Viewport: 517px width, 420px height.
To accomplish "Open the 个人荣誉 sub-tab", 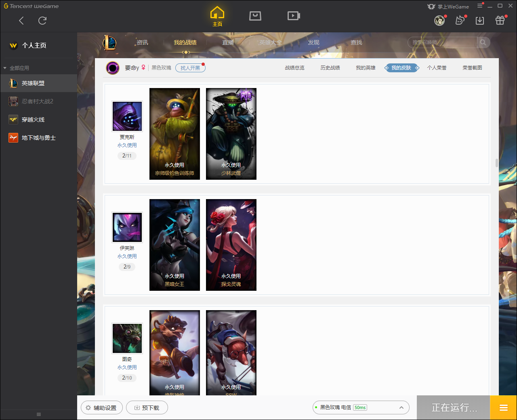I will click(437, 68).
